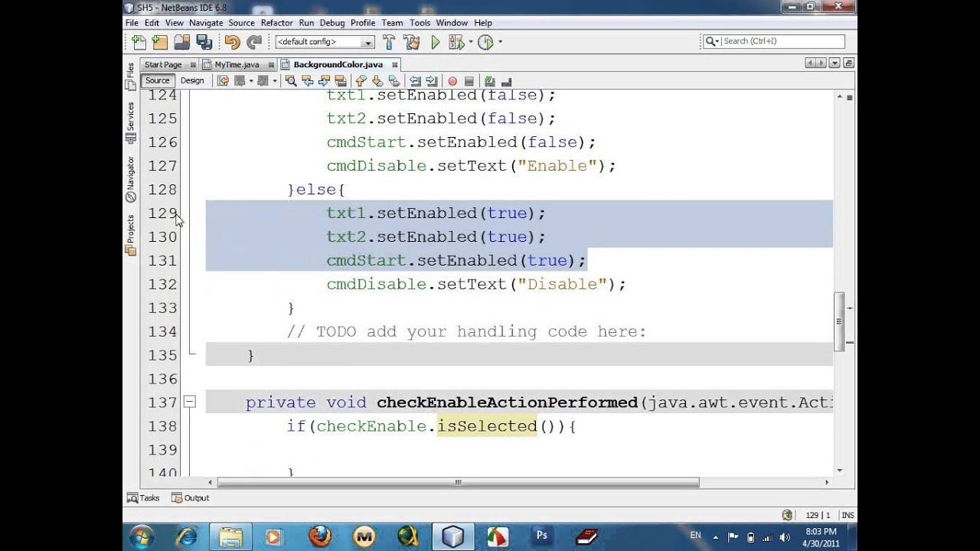Screen dimensions: 980x551
Task: Open the Source menu
Action: [x=241, y=23]
